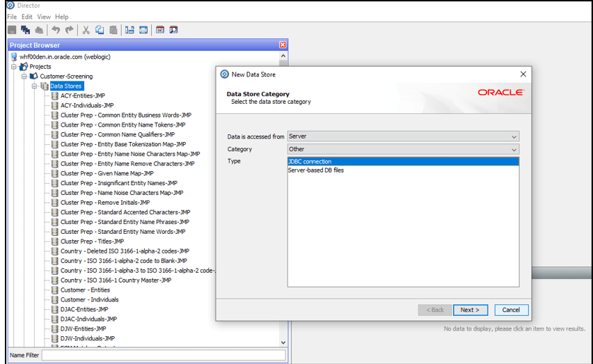The height and width of the screenshot is (364, 593).
Task: Close the New Data Store dialog
Action: click(x=523, y=74)
